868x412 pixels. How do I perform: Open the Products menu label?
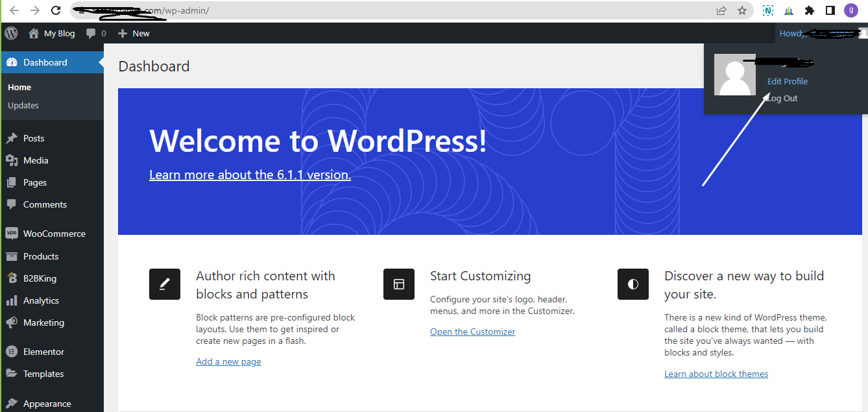coord(41,256)
